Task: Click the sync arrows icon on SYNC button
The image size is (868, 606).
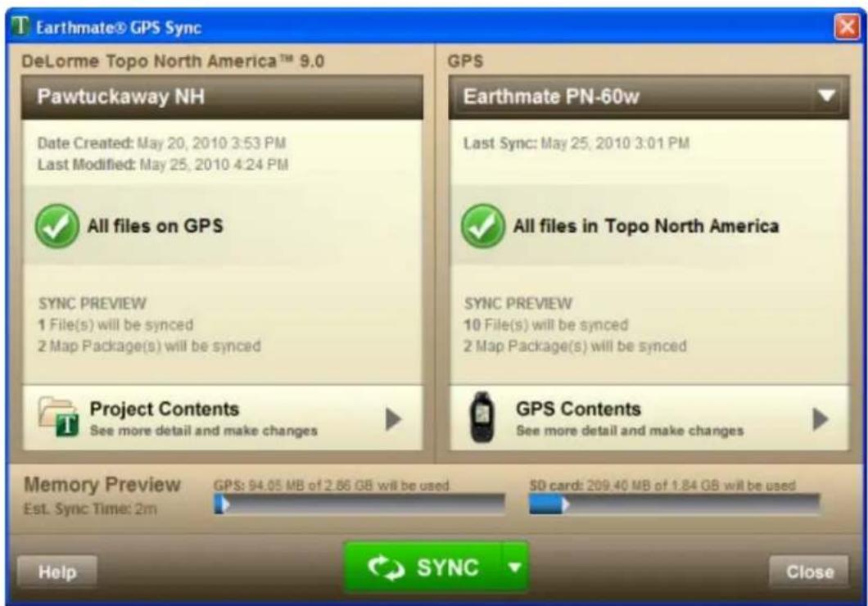Action: coord(387,568)
